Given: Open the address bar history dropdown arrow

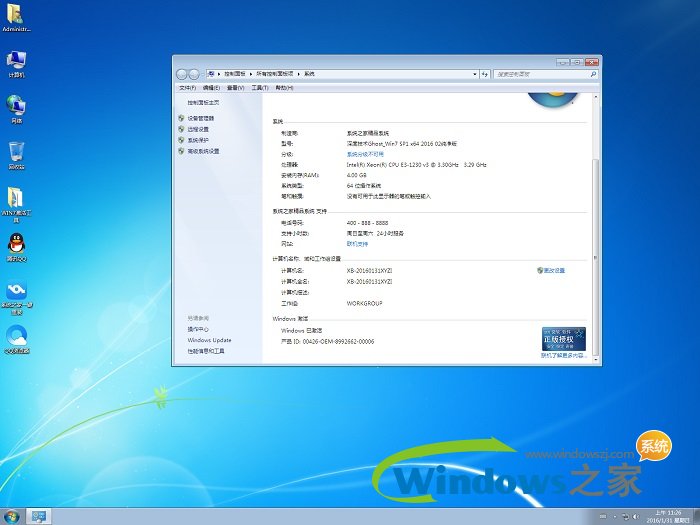Looking at the screenshot, I should tap(475, 74).
